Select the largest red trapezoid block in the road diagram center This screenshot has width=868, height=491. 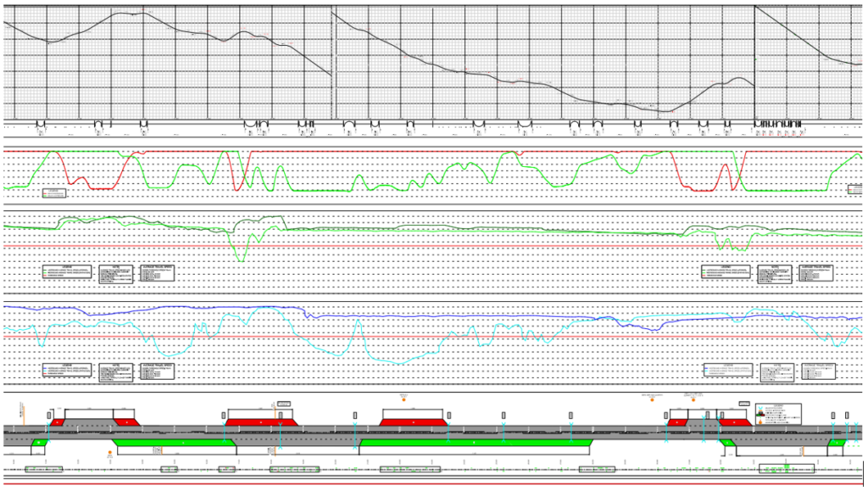413,421
